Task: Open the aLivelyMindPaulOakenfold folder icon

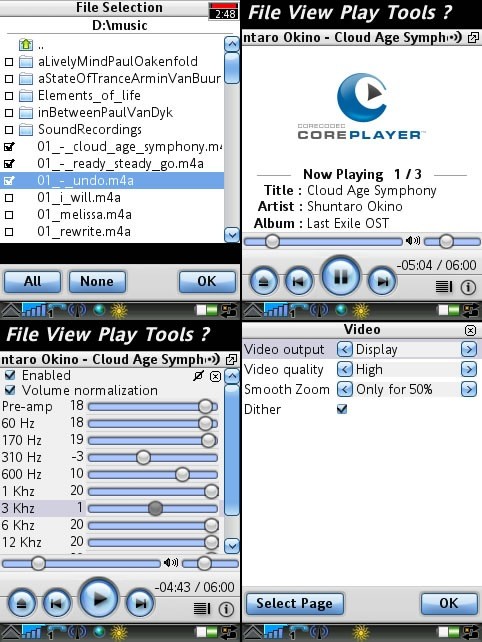Action: 26,61
